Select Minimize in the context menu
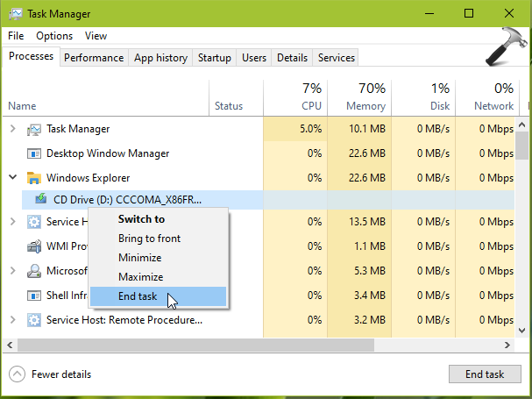The image size is (532, 399). (159, 258)
